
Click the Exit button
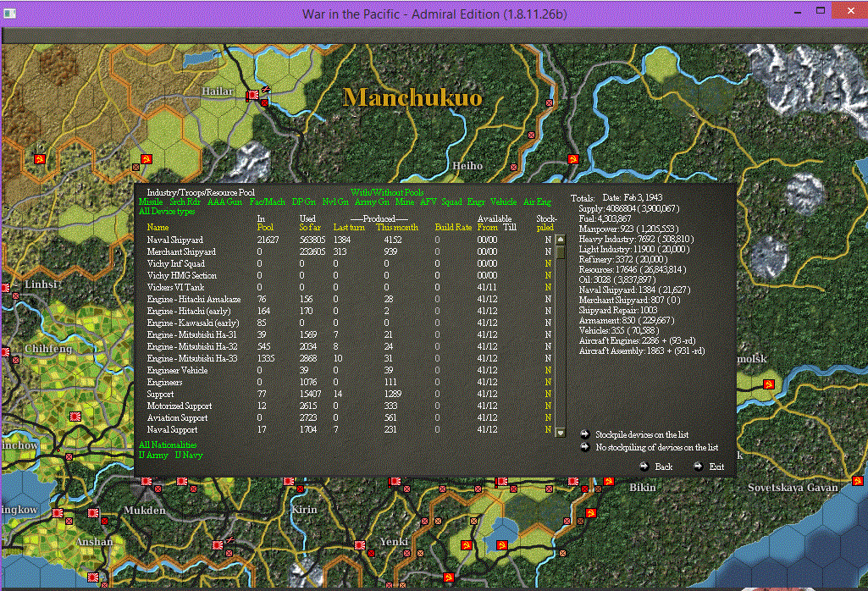pos(717,467)
